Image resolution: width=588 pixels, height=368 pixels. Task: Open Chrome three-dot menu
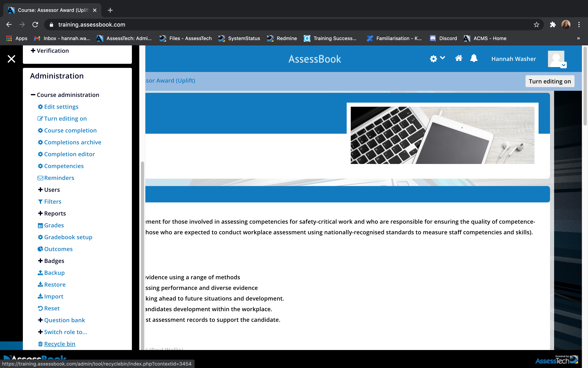[579, 25]
